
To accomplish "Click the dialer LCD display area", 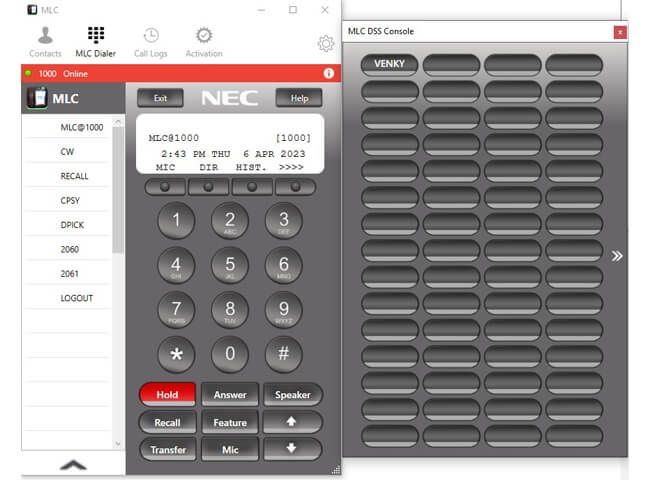I will pyautogui.click(x=230, y=144).
